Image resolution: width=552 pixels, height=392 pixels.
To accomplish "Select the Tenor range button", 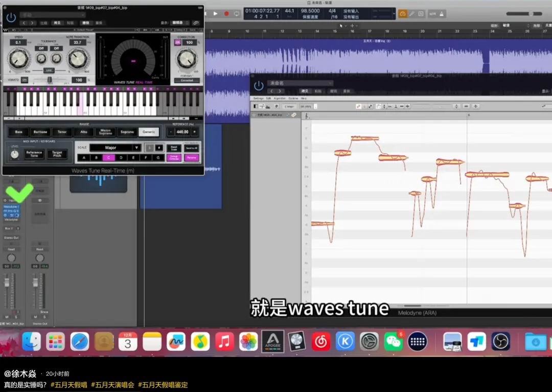I will pos(62,132).
